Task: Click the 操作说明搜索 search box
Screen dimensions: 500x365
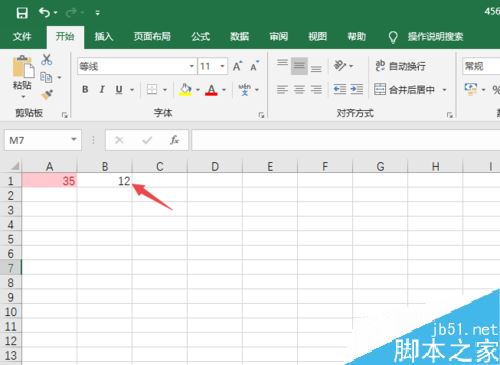Action: point(435,36)
